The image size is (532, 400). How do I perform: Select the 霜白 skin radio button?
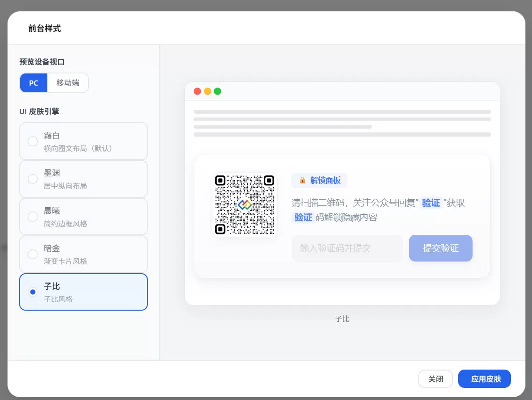[x=33, y=141]
